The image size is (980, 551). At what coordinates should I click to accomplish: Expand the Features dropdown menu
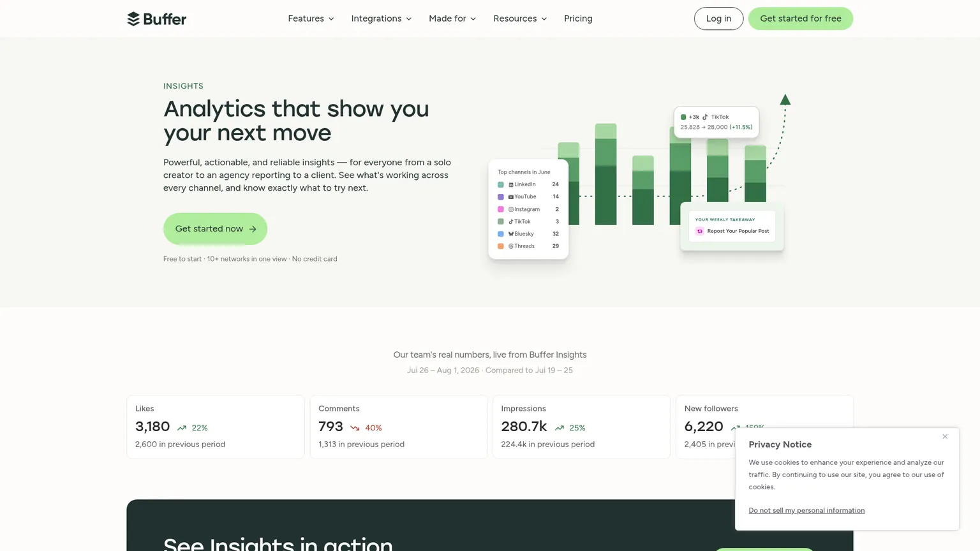pos(311,18)
